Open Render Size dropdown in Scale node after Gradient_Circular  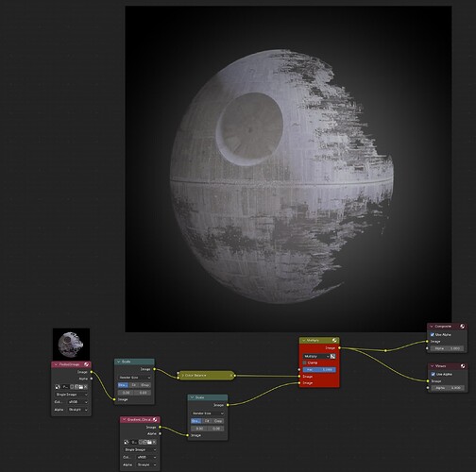point(208,413)
